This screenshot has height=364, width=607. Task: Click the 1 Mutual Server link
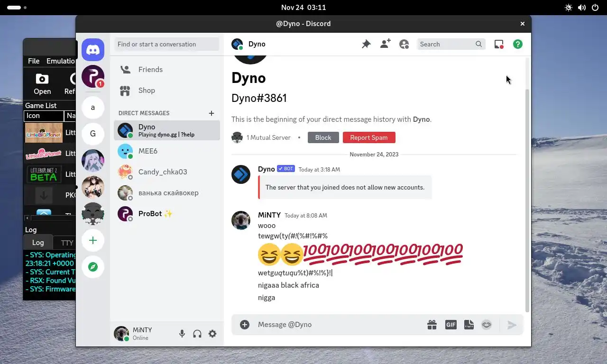coord(268,137)
